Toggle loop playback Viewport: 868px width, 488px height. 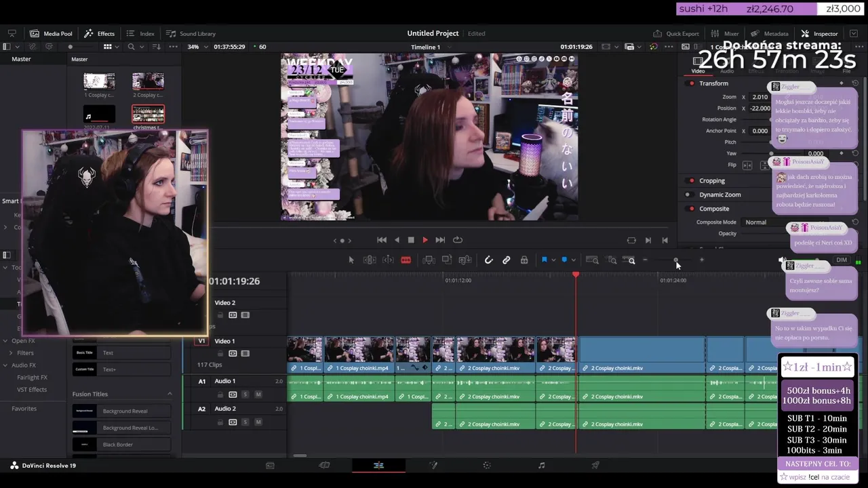point(458,240)
